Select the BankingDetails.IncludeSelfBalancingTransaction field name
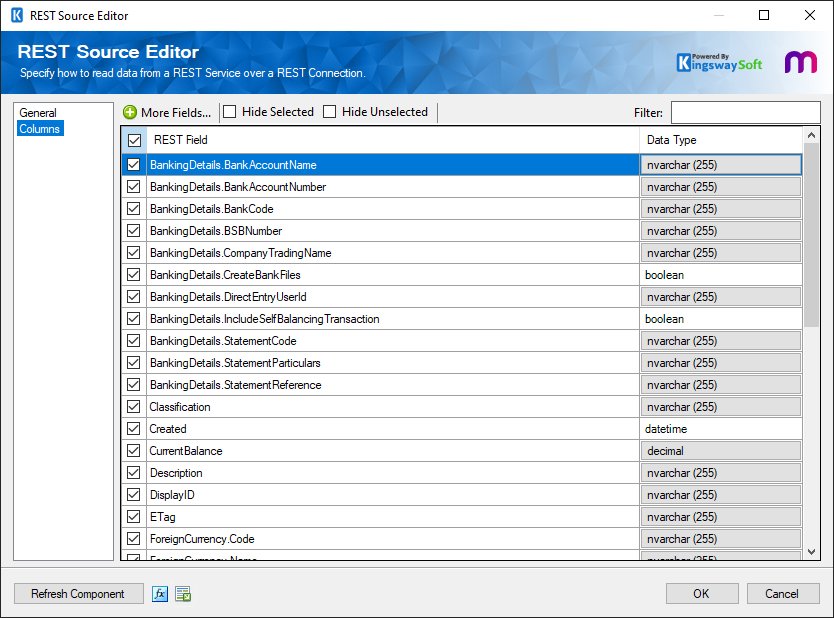 pos(264,319)
